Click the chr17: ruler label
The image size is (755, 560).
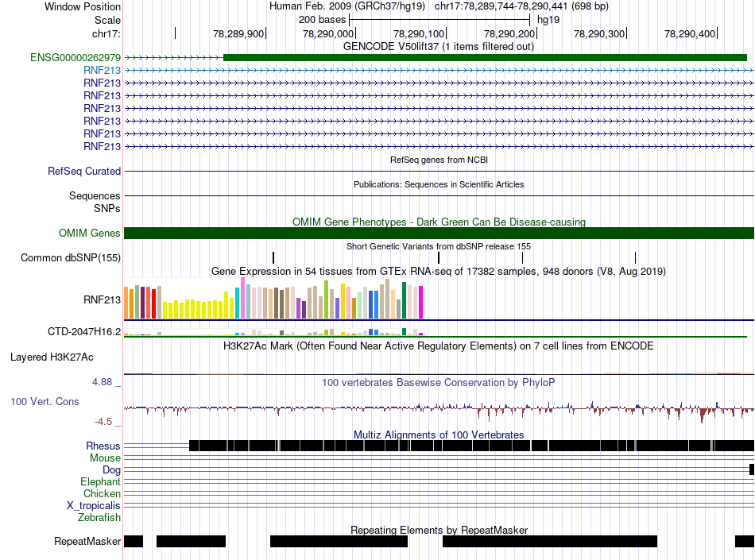point(106,33)
